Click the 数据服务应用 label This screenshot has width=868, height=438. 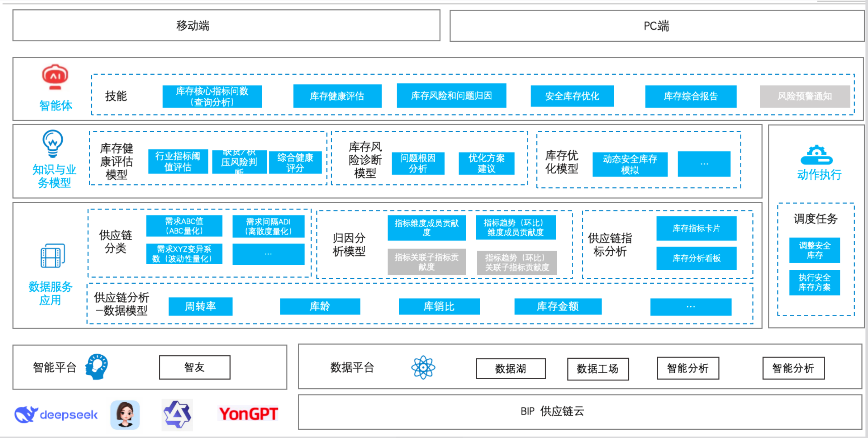(x=50, y=293)
